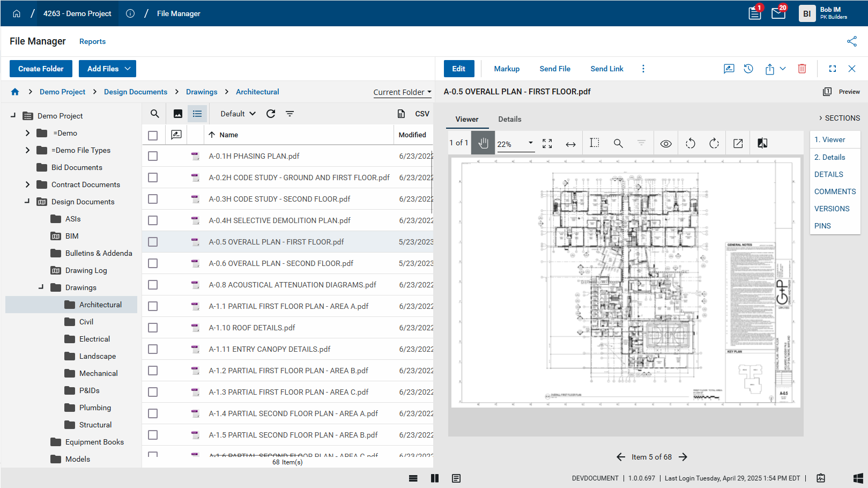
Task: Switch to the Details tab
Action: (x=509, y=119)
